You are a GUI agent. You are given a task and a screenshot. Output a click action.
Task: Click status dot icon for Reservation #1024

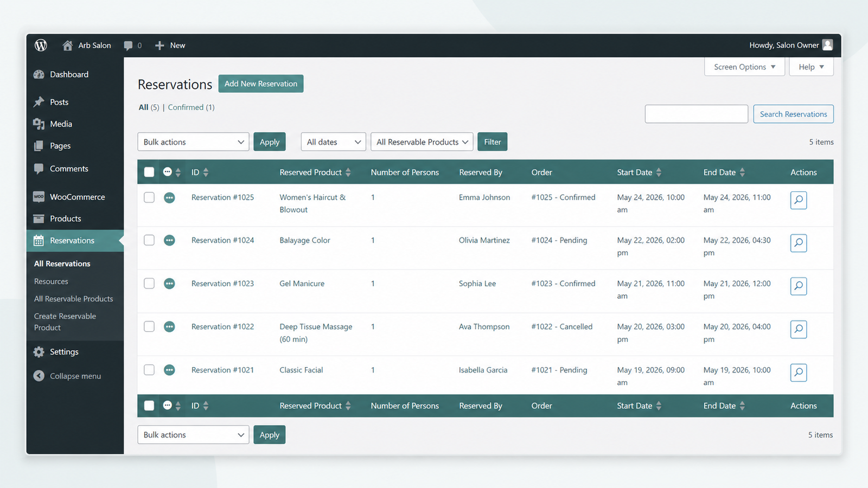tap(169, 240)
